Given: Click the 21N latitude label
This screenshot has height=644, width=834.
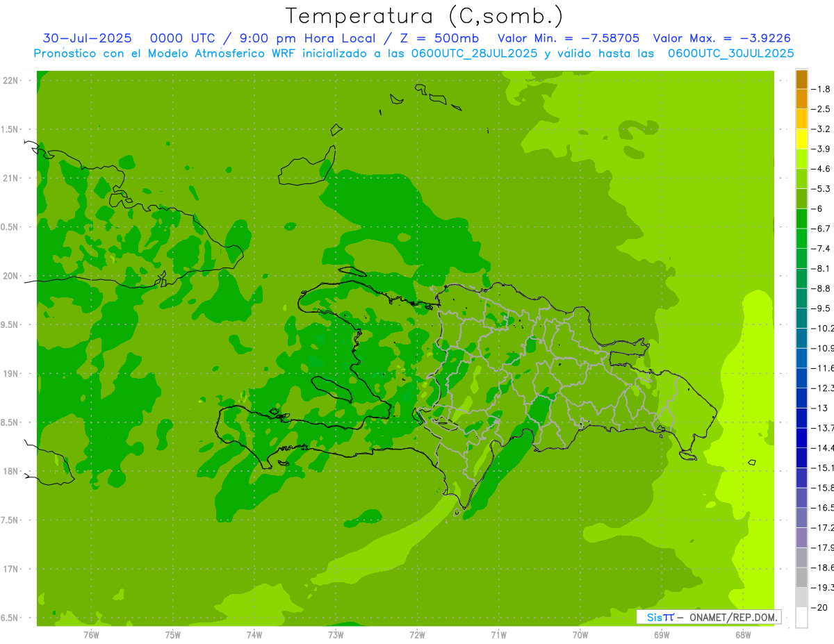Looking at the screenshot, I should click(x=11, y=179).
